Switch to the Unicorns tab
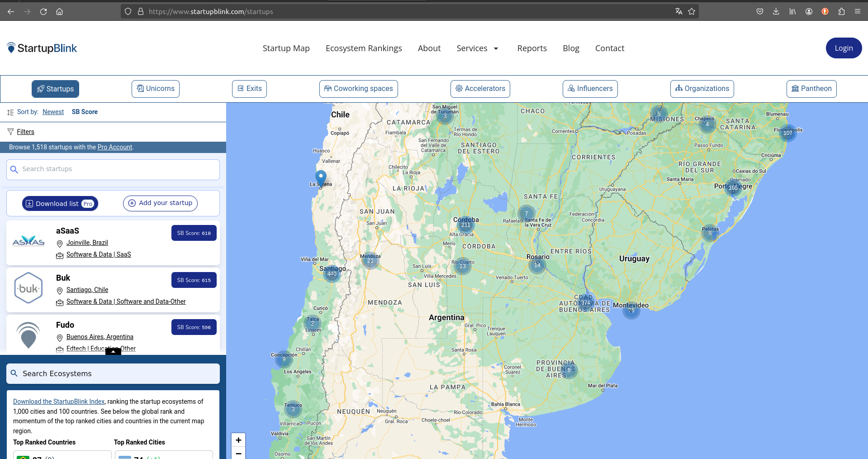This screenshot has width=868, height=459. 156,89
